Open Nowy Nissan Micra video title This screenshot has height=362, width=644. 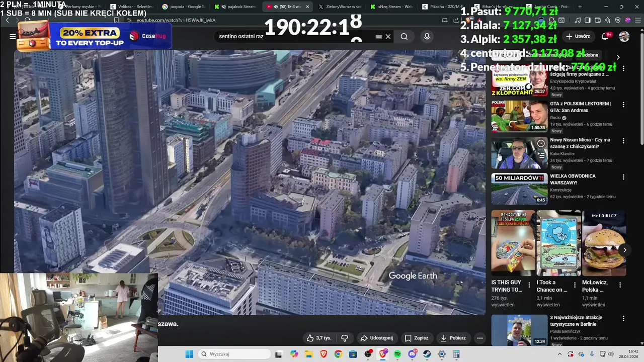pyautogui.click(x=580, y=143)
